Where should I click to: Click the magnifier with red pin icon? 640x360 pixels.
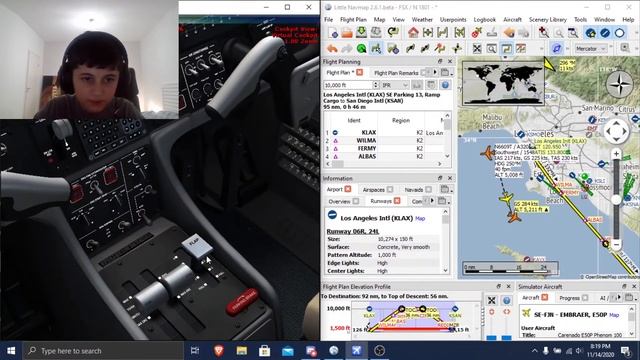(x=544, y=32)
